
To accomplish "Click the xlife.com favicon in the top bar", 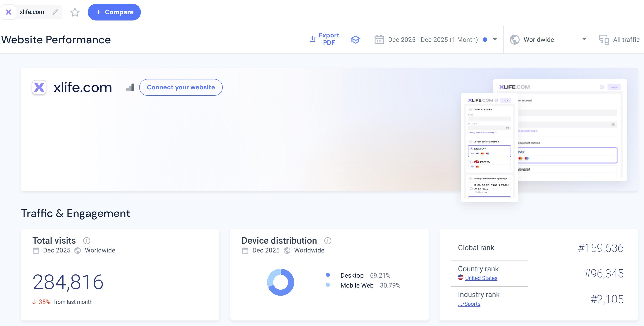I will coord(8,12).
